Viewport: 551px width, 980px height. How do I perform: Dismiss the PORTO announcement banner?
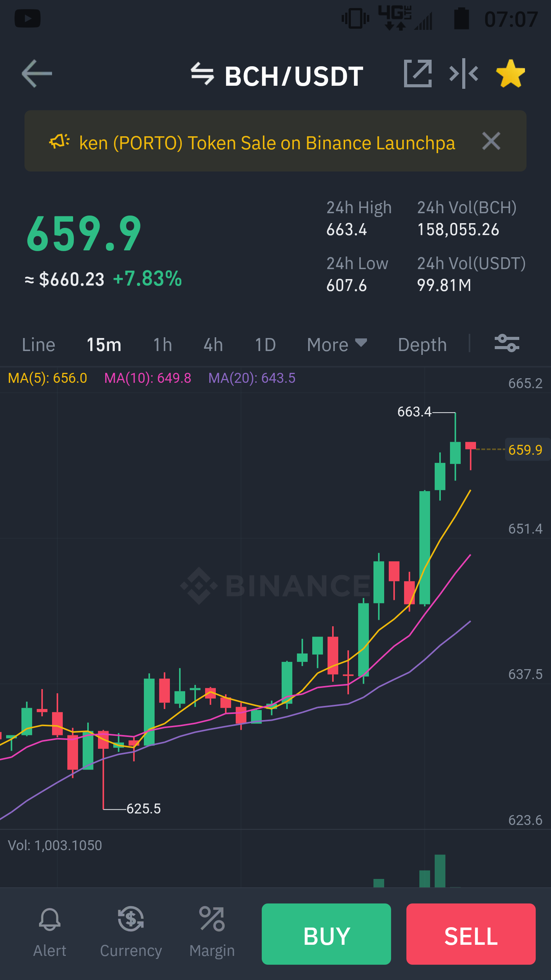[x=491, y=141]
